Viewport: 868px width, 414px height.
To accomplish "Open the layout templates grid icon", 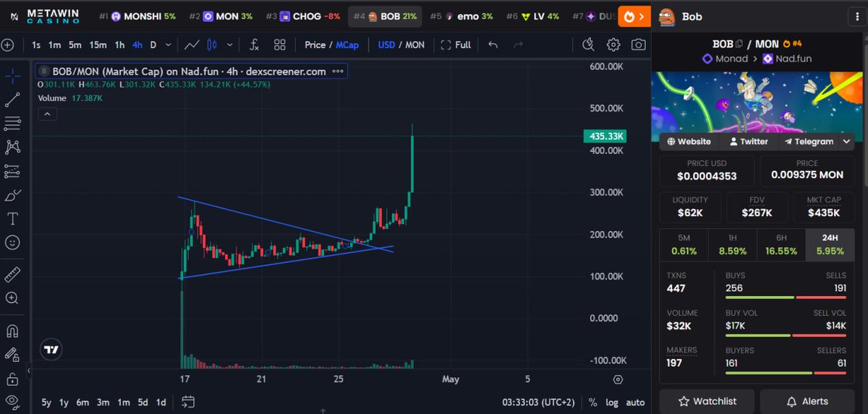I will 280,45.
